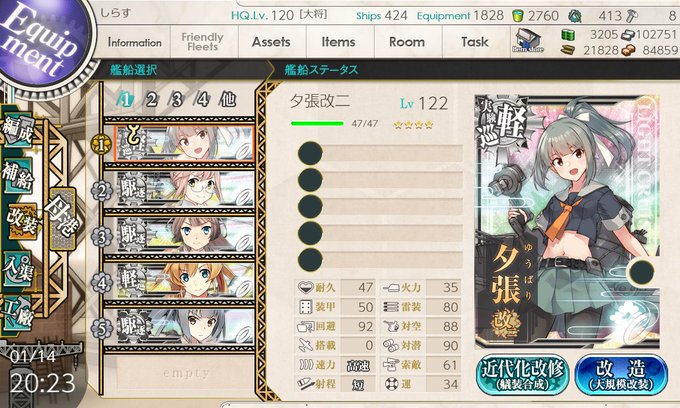Screen dimensions: 680x408
Task: Open the Task menu
Action: [475, 42]
